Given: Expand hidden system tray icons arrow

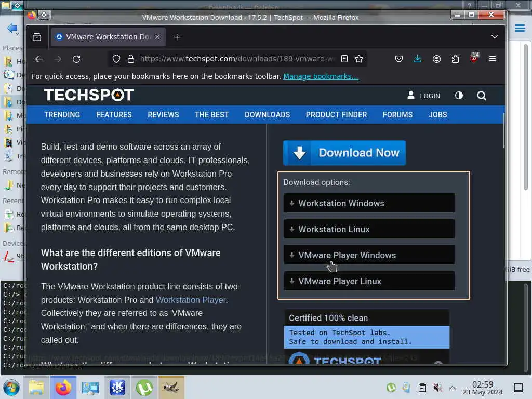Looking at the screenshot, I should (453, 388).
